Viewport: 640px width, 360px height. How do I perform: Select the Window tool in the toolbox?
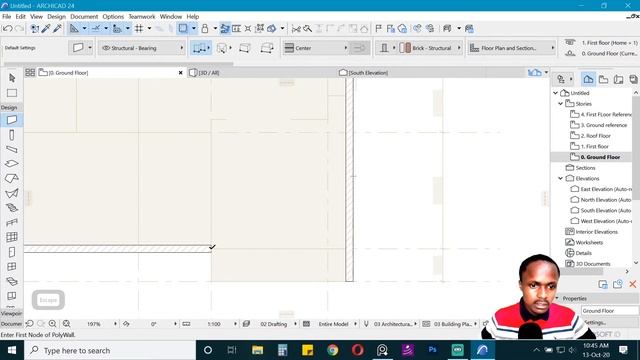click(12, 267)
